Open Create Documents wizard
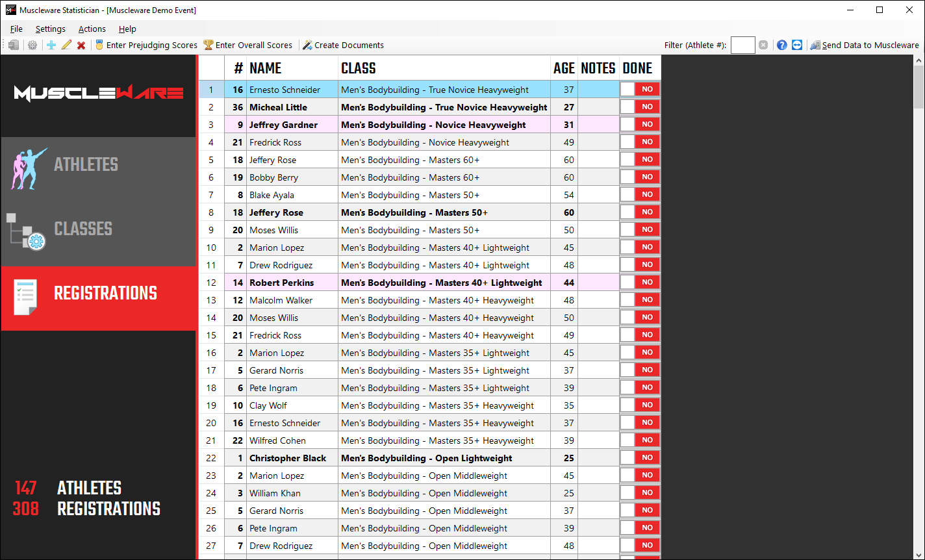Image resolution: width=925 pixels, height=560 pixels. pyautogui.click(x=343, y=45)
